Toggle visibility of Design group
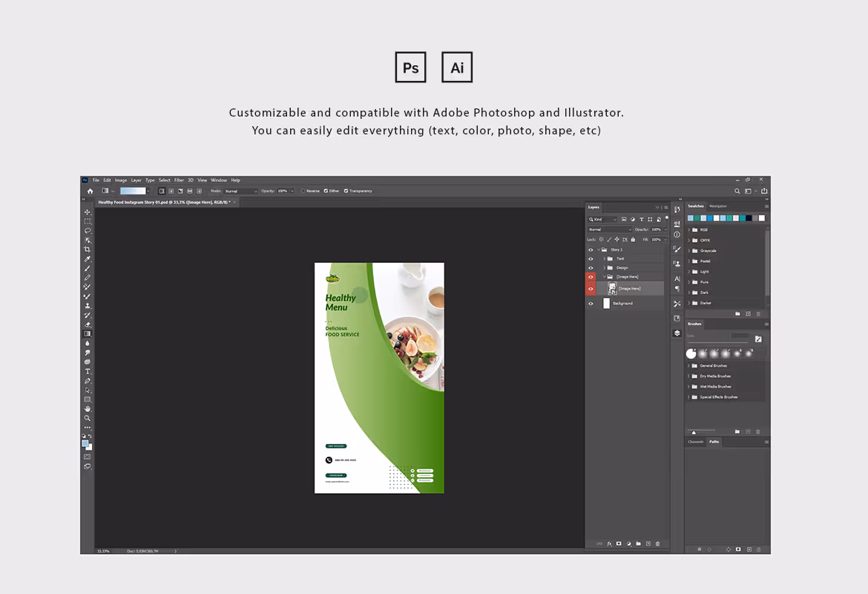 (591, 267)
